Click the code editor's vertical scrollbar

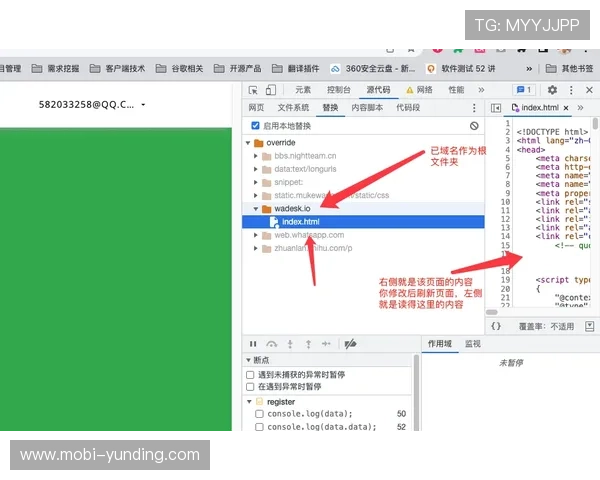point(595,123)
